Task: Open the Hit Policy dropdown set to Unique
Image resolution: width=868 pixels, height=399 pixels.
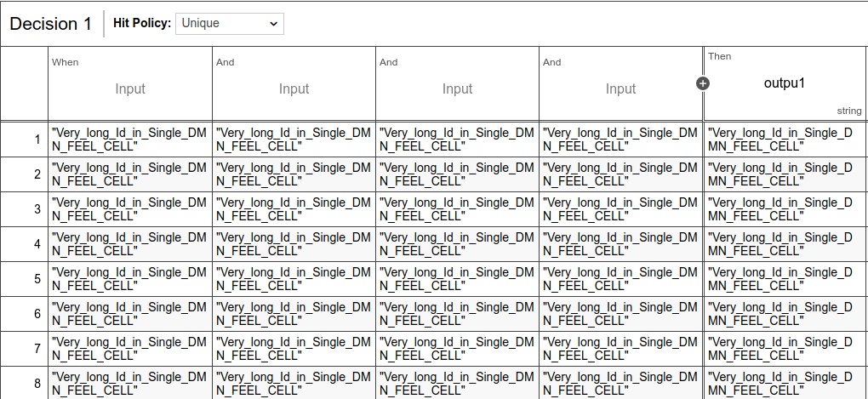Action: 230,24
